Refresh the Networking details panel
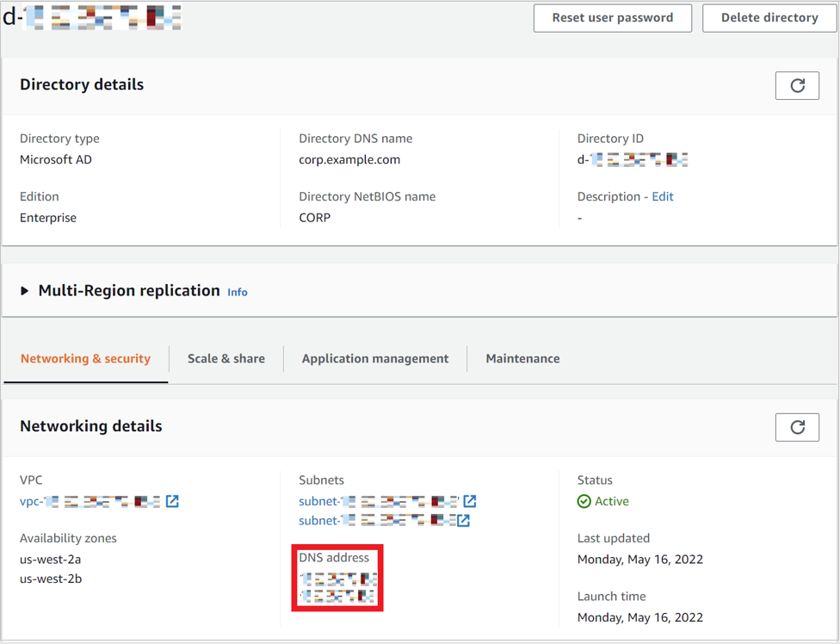This screenshot has height=644, width=840. pos(797,427)
